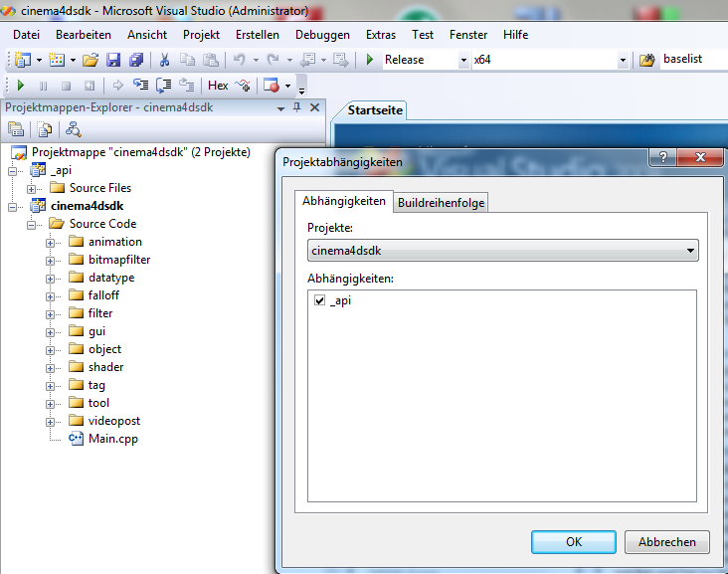The height and width of the screenshot is (574, 728).
Task: Uncheck the _api dependency checkbox
Action: pyautogui.click(x=320, y=300)
